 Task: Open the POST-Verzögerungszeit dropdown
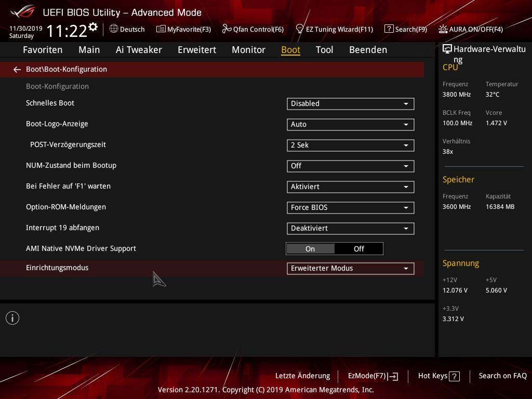(x=351, y=145)
